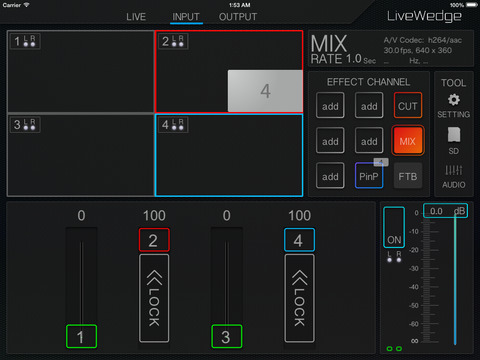Click the add slot left of PinP
This screenshot has height=360, width=480.
330,176
